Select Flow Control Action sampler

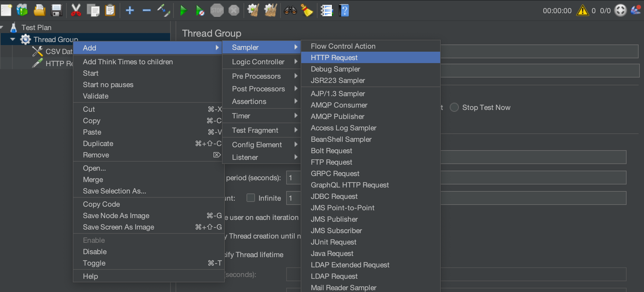(371, 46)
